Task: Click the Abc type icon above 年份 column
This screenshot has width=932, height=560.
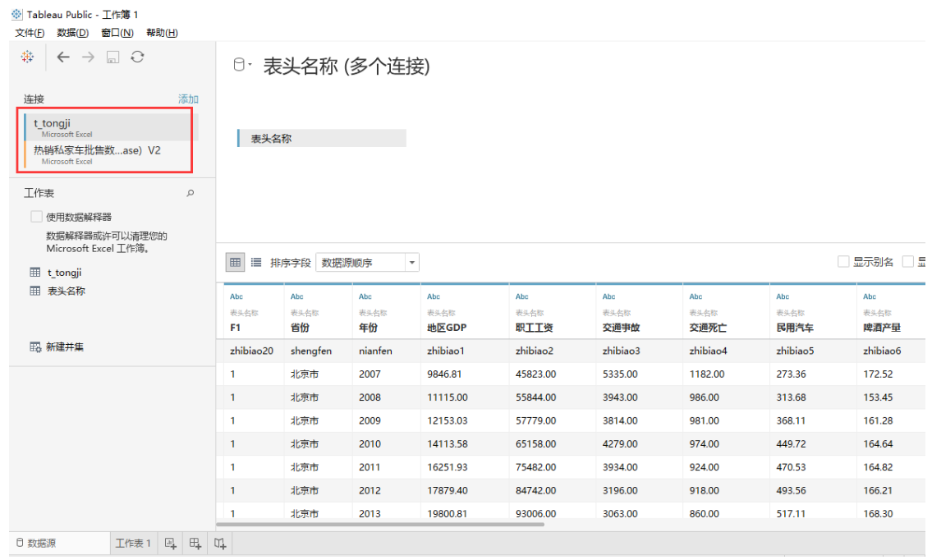Action: [365, 296]
